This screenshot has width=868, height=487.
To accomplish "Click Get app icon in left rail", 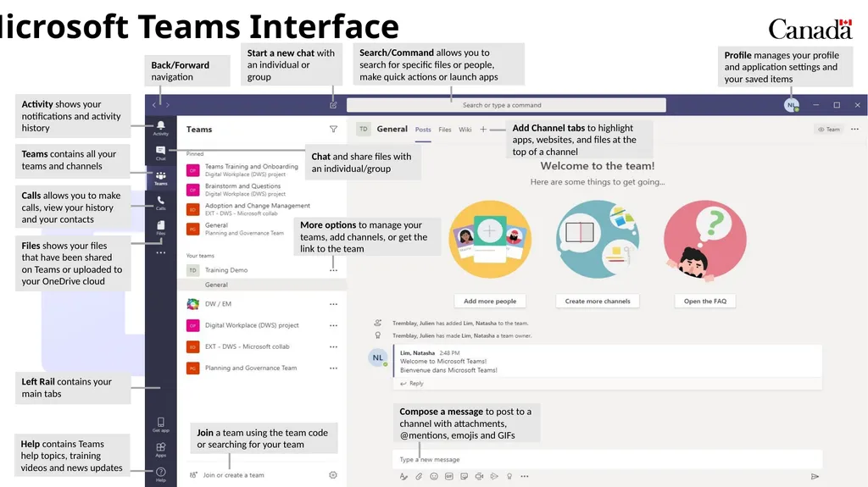I will click(x=160, y=424).
